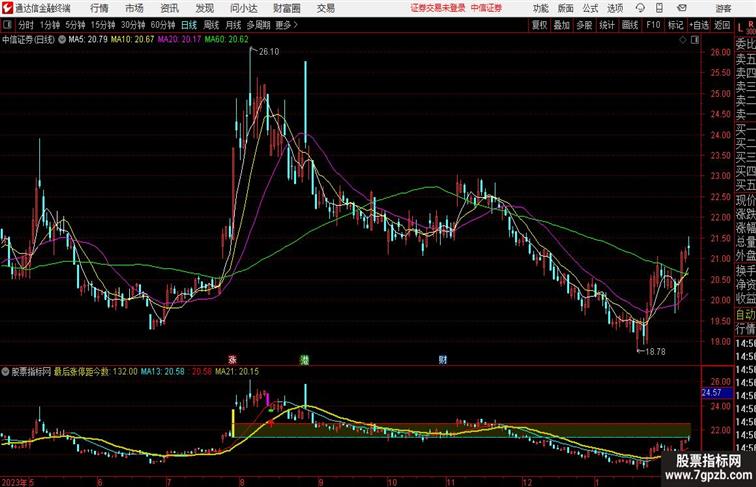The image size is (756, 487).
Task: Open the 资讯 menu
Action: 170,8
